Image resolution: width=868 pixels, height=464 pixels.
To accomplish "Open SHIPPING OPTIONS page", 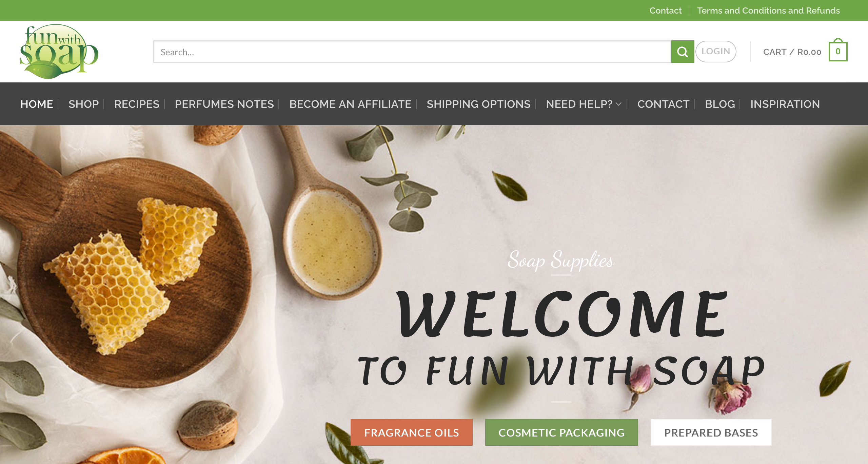I will click(x=478, y=104).
